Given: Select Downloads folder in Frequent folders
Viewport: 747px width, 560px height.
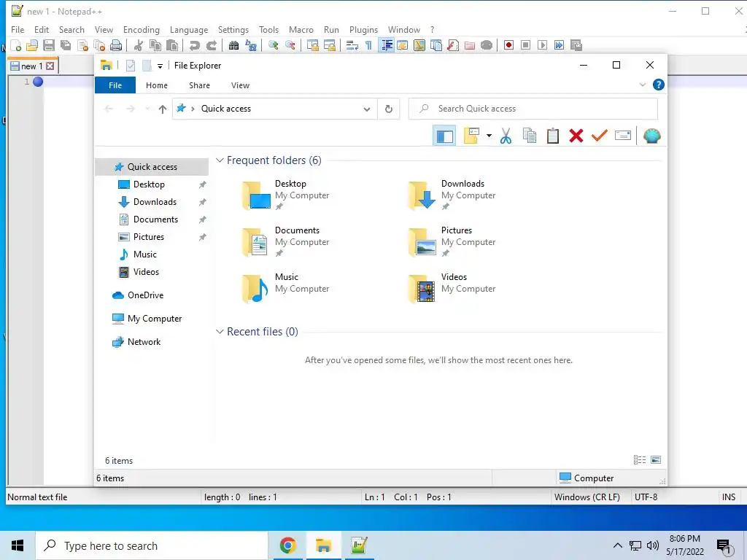Looking at the screenshot, I should (452, 195).
